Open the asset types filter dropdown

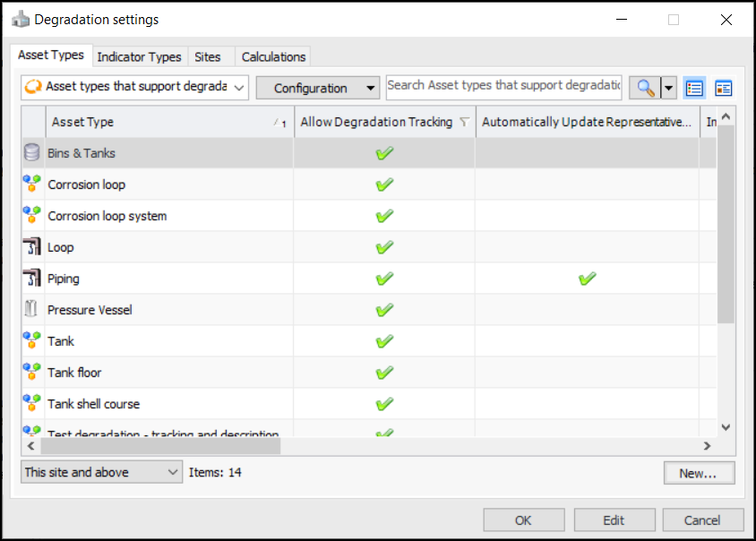(x=134, y=87)
